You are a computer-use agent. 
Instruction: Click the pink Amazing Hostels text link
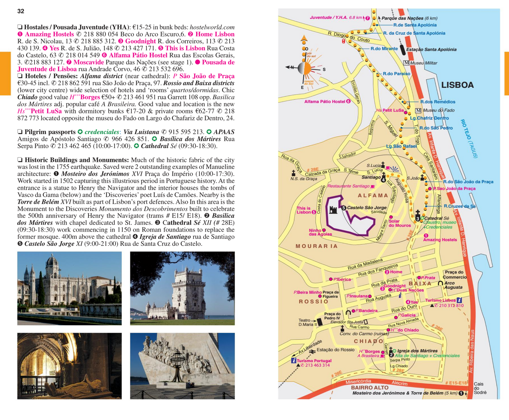point(49,34)
